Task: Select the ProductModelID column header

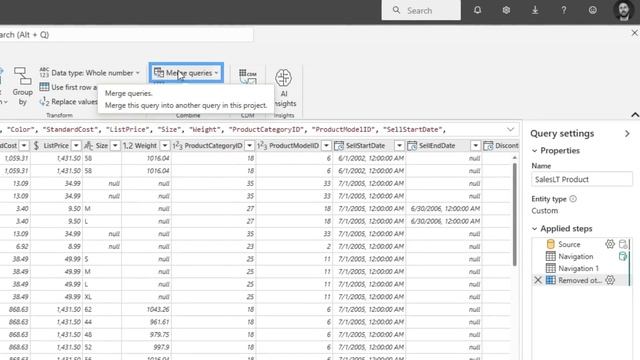Action: (x=294, y=145)
